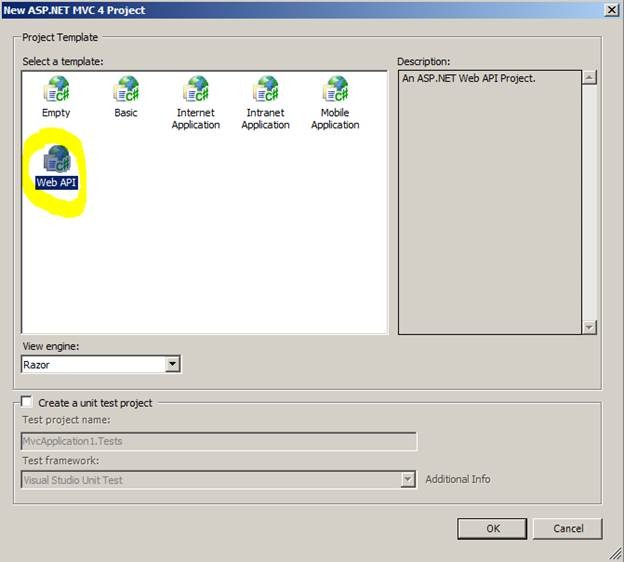Viewport: 624px width, 562px height.
Task: Select the Basic project template icon
Action: (126, 89)
